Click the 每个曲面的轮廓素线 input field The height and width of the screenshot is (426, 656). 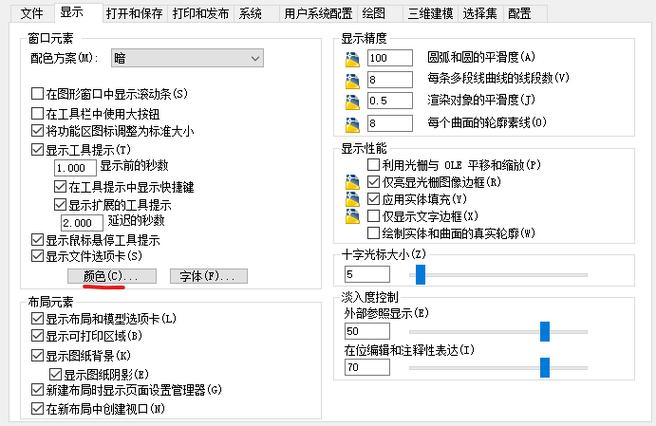point(390,123)
